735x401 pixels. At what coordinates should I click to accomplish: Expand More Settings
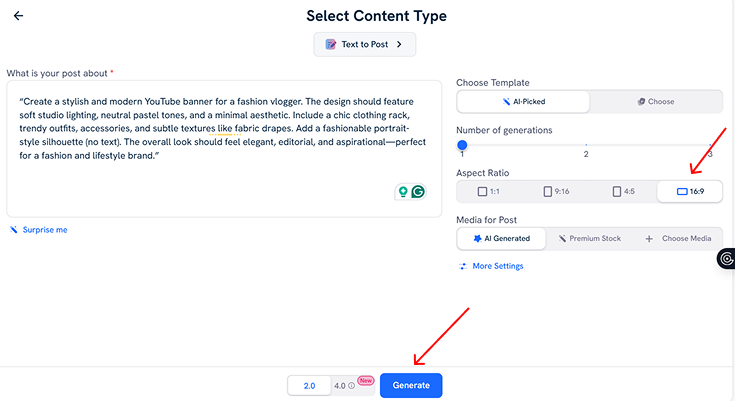(497, 266)
